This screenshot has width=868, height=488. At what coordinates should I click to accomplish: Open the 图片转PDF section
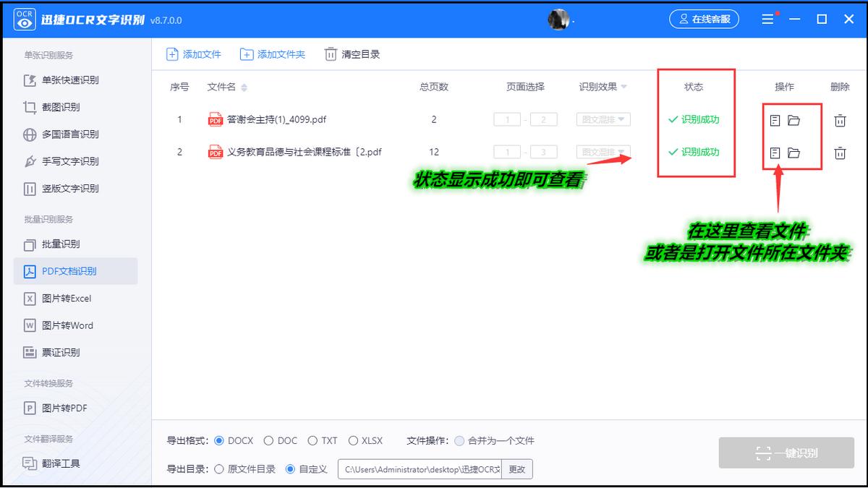pyautogui.click(x=63, y=408)
